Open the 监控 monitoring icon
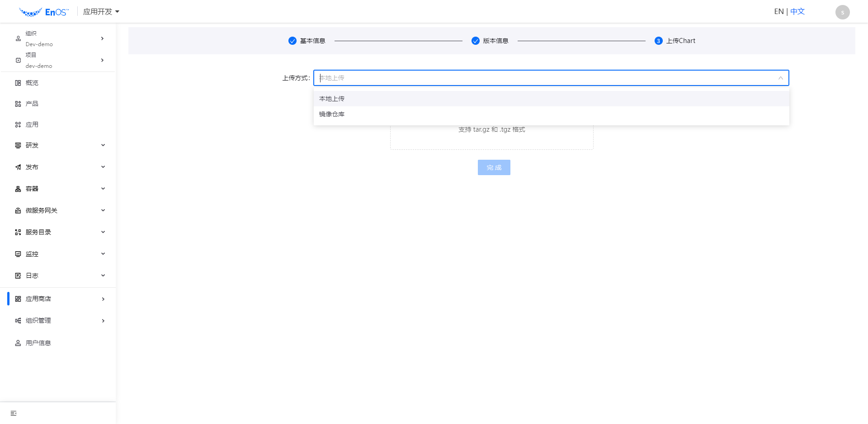 coord(18,254)
